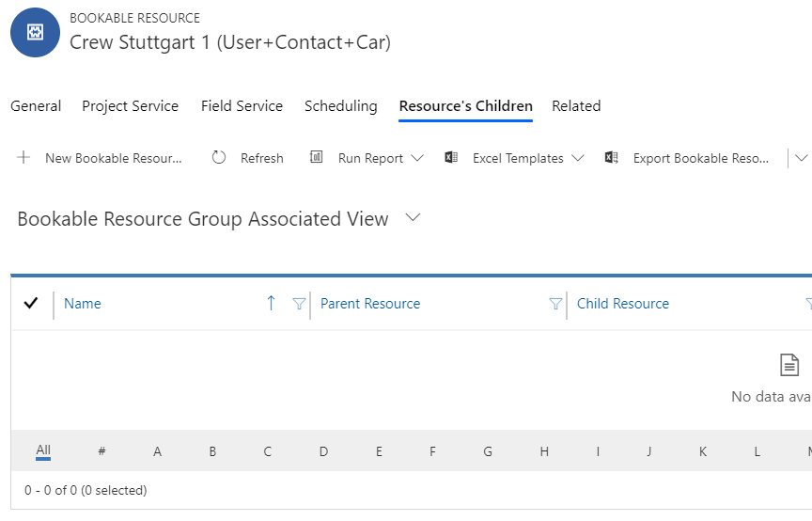Click the Excel Templates command
The width and height of the screenshot is (812, 521).
coord(518,158)
